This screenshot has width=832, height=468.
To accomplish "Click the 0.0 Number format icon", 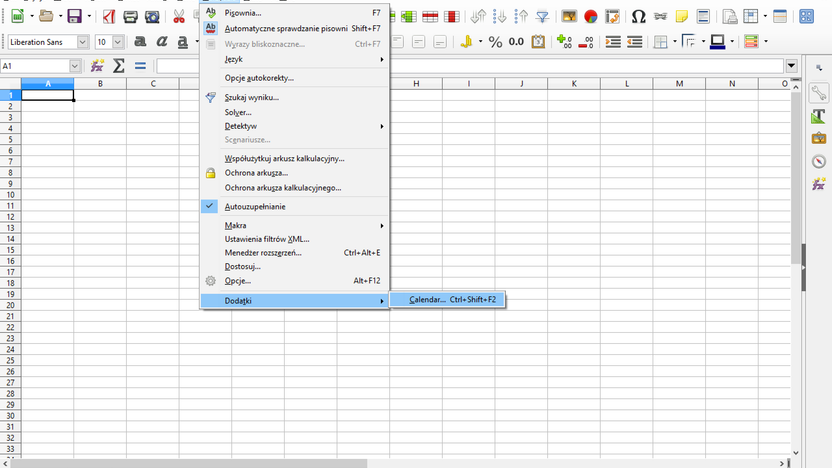I will [x=516, y=41].
